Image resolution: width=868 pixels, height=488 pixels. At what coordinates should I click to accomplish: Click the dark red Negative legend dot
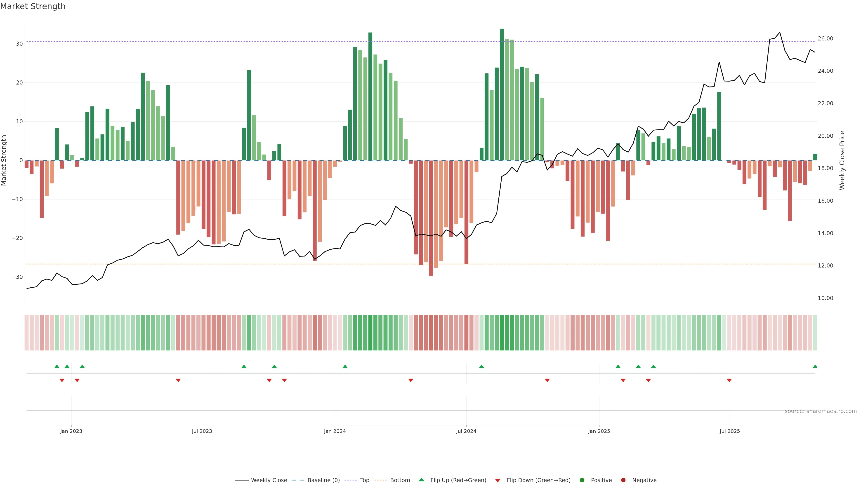tap(623, 480)
